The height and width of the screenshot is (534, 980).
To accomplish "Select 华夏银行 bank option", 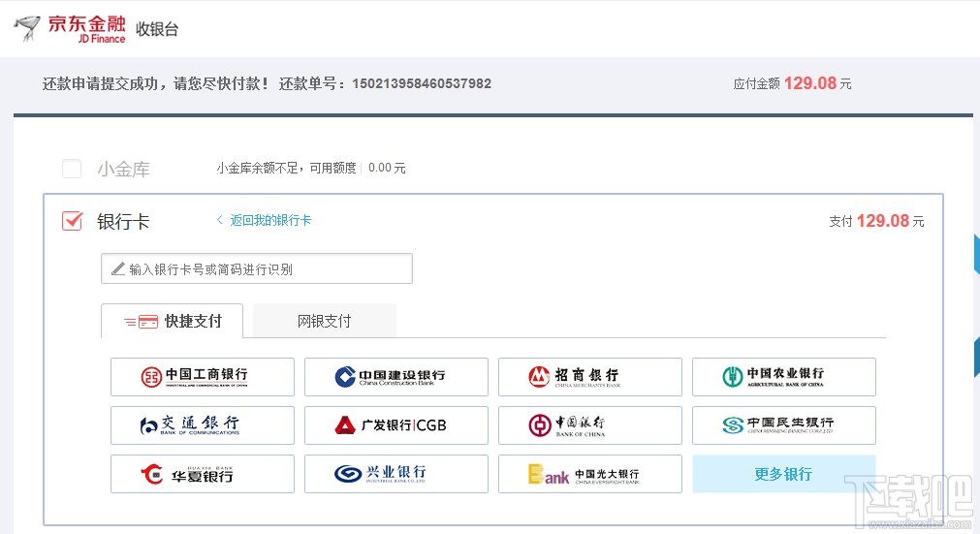I will (x=203, y=474).
